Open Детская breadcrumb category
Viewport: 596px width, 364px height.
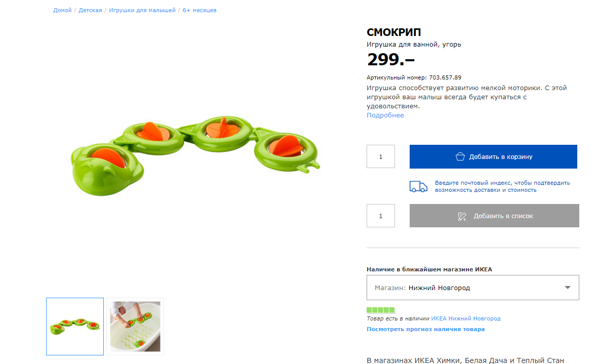coord(90,10)
